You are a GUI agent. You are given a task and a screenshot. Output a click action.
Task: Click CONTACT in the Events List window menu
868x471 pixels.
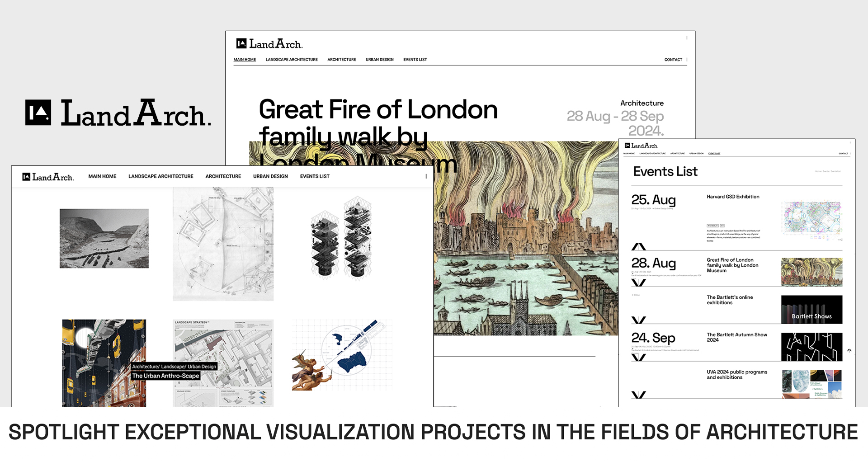844,154
